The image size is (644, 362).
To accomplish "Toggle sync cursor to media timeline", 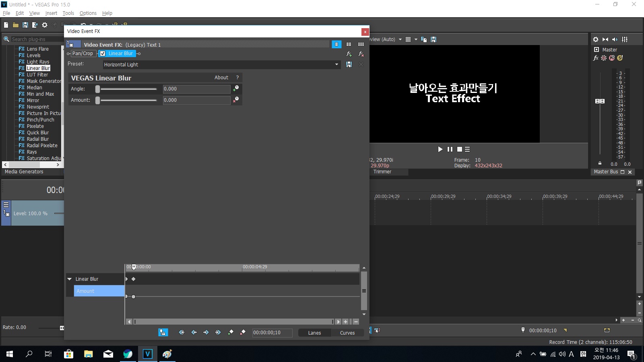I will coord(163,332).
